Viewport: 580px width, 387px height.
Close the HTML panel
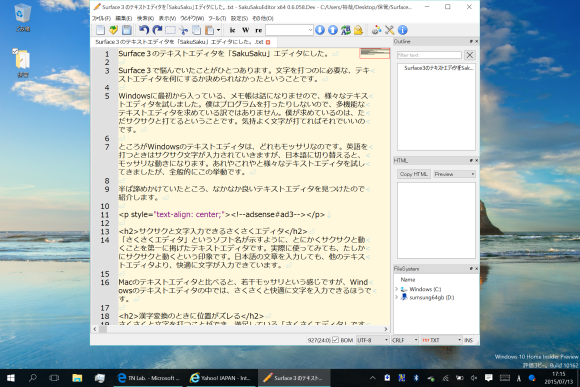pos(476,160)
